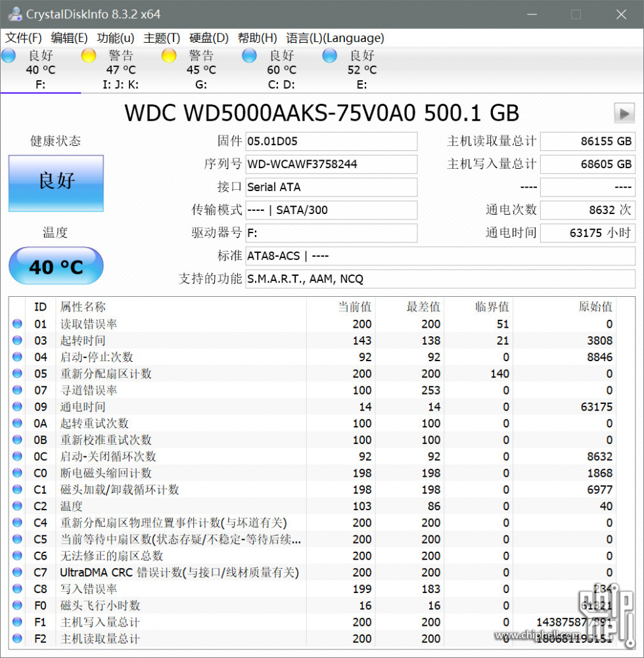Select the 读取错误率 attribute name
Viewport: 644px width, 658px height.
89,324
